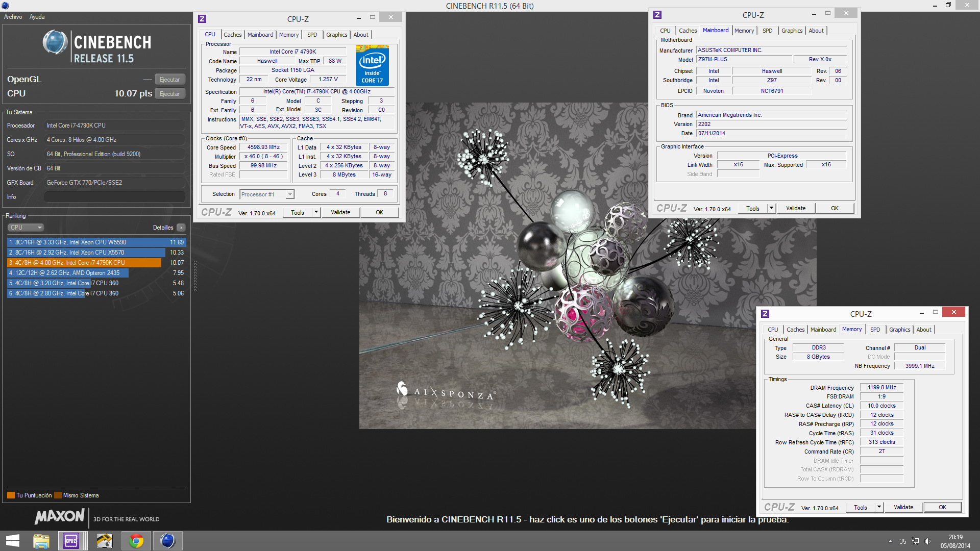Select the Core i7 CPU 960 ranking row
This screenshot has width=980, height=551.
96,283
